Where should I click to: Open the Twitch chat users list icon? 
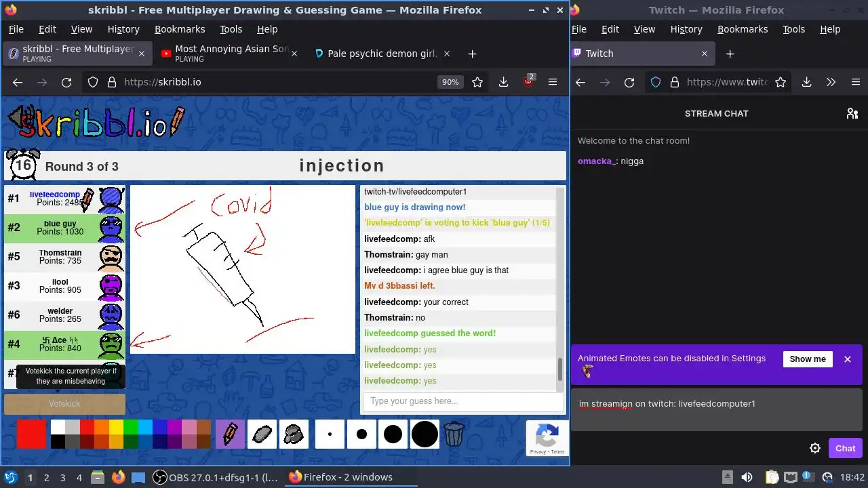click(x=852, y=113)
